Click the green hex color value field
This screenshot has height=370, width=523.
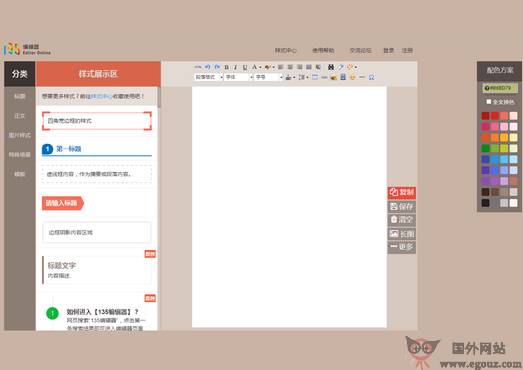coord(500,88)
